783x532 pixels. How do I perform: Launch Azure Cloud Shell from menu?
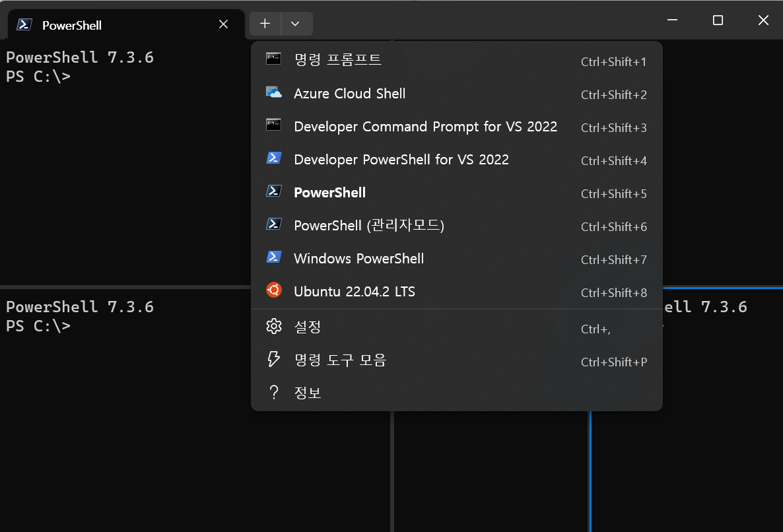(456, 94)
